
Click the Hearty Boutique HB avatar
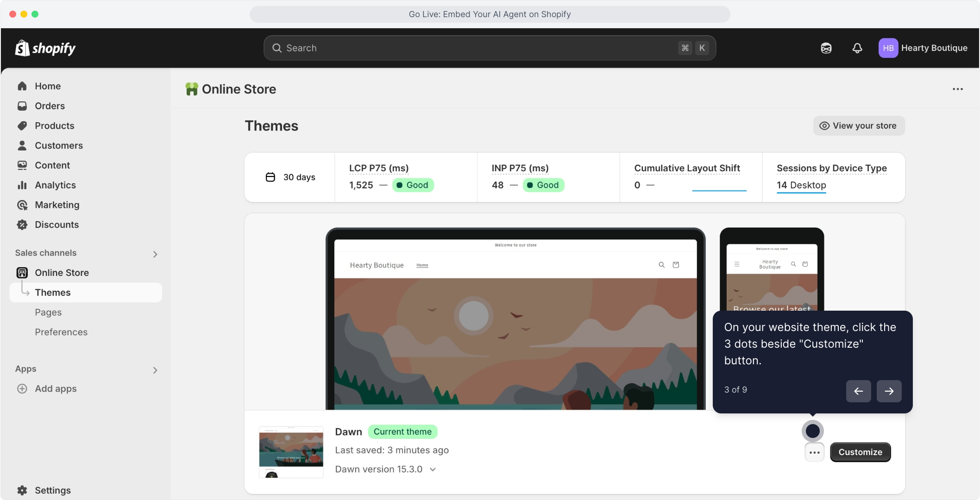tap(888, 48)
